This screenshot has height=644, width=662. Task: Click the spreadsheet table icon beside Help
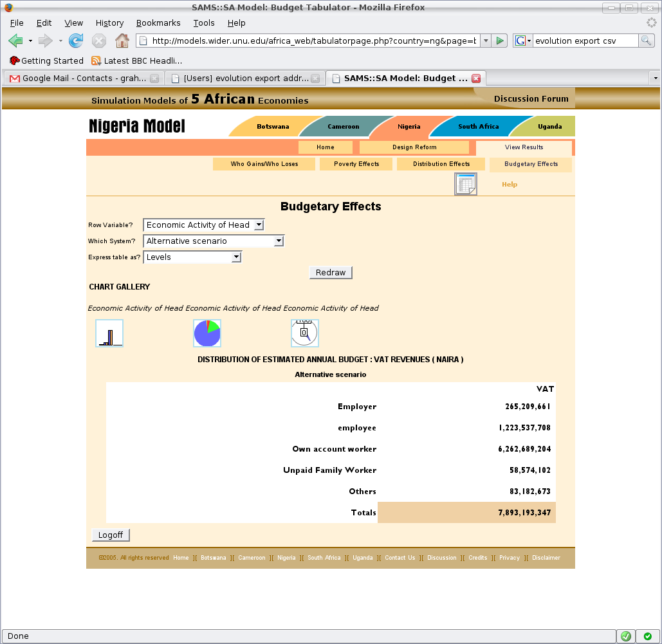click(466, 184)
